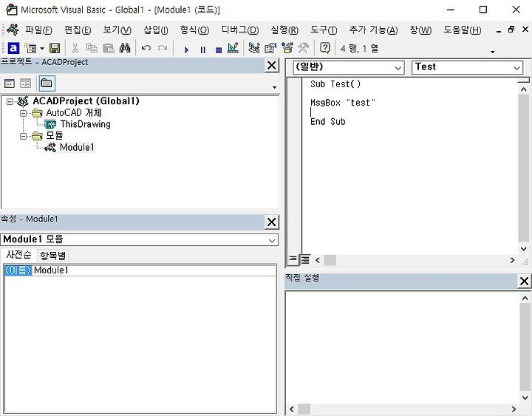Viewport: 532px width, 416px height.
Task: Click the Find binoculars icon
Action: [x=125, y=49]
